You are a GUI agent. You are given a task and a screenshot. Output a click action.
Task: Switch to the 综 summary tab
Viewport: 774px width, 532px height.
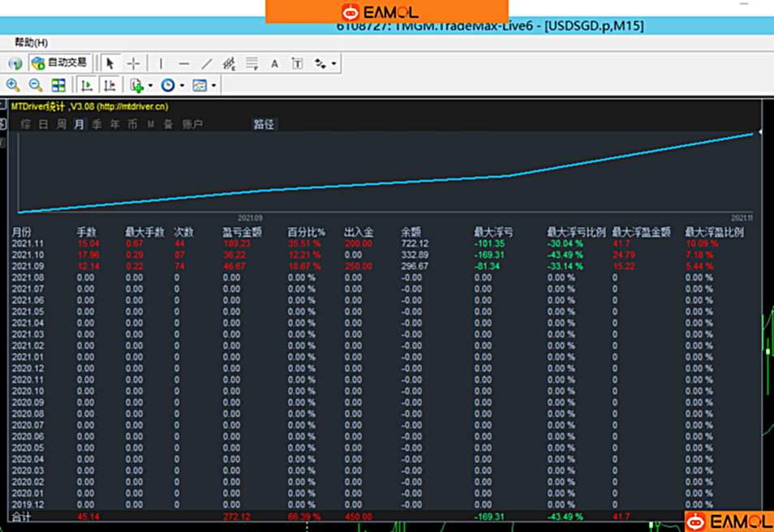25,124
